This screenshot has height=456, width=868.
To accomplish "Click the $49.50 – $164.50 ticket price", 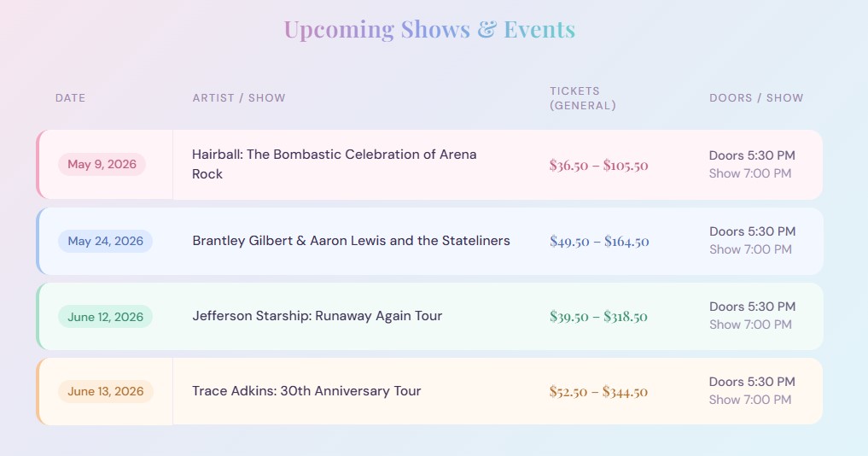I will coord(599,242).
